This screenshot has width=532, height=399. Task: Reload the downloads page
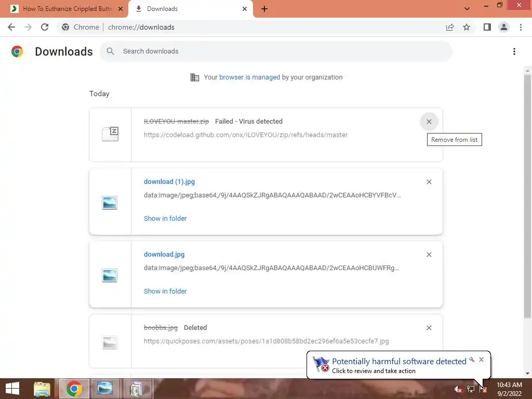45,27
